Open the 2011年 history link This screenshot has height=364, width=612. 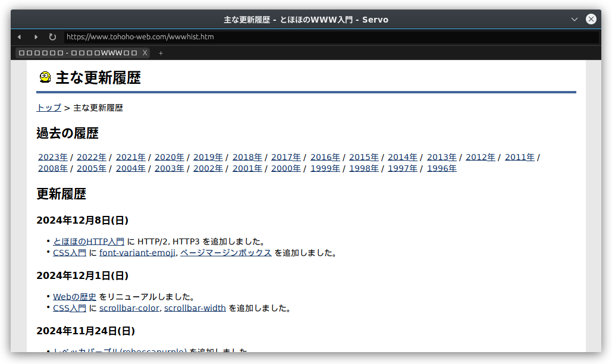[520, 157]
